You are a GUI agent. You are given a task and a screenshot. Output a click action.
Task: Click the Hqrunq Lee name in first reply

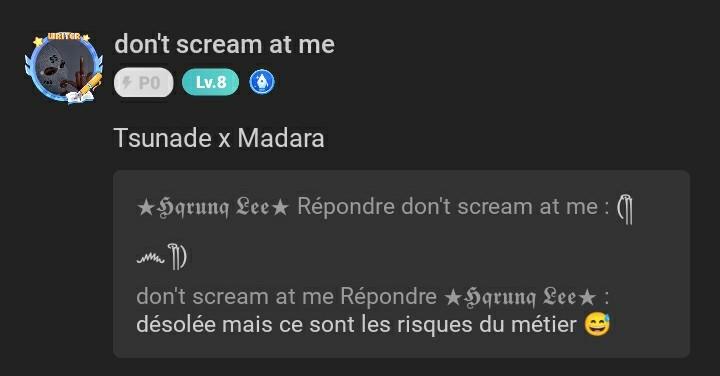(x=213, y=207)
